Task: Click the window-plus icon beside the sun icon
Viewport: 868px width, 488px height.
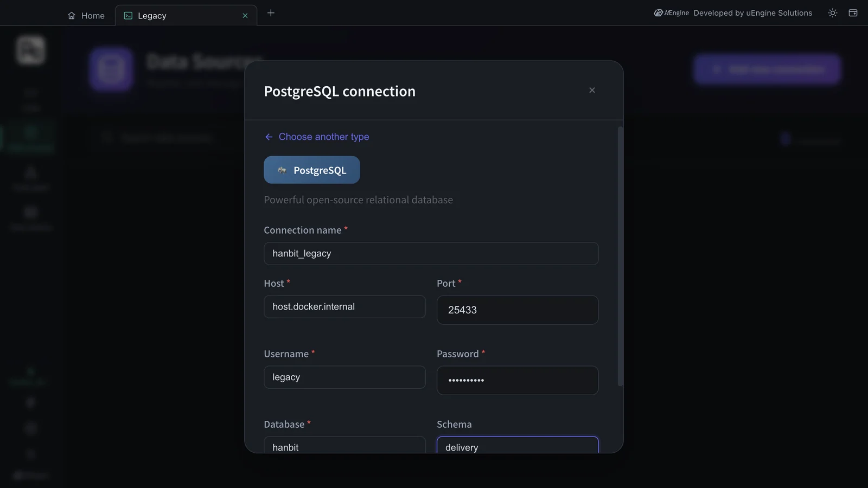Action: [853, 13]
